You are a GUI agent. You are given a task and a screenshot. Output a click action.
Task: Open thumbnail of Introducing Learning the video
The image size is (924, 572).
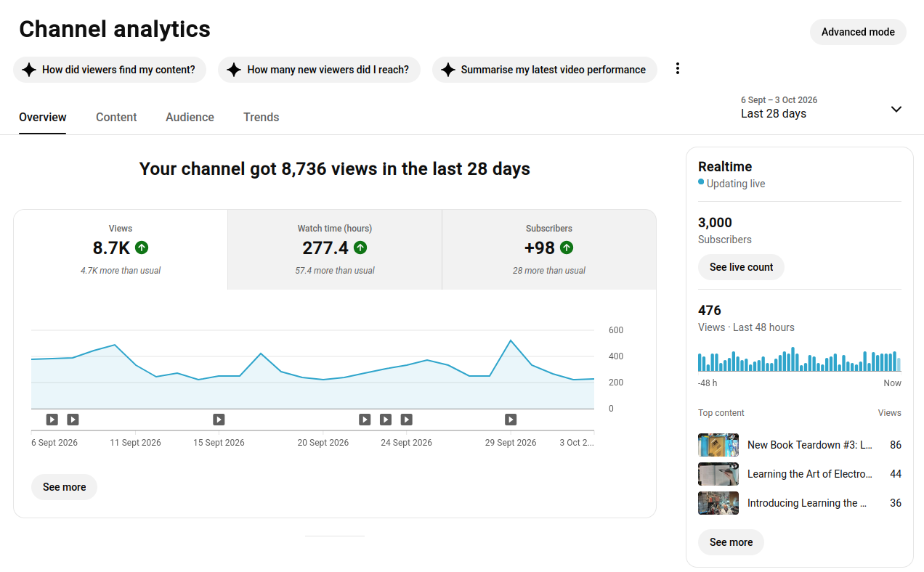click(x=718, y=503)
